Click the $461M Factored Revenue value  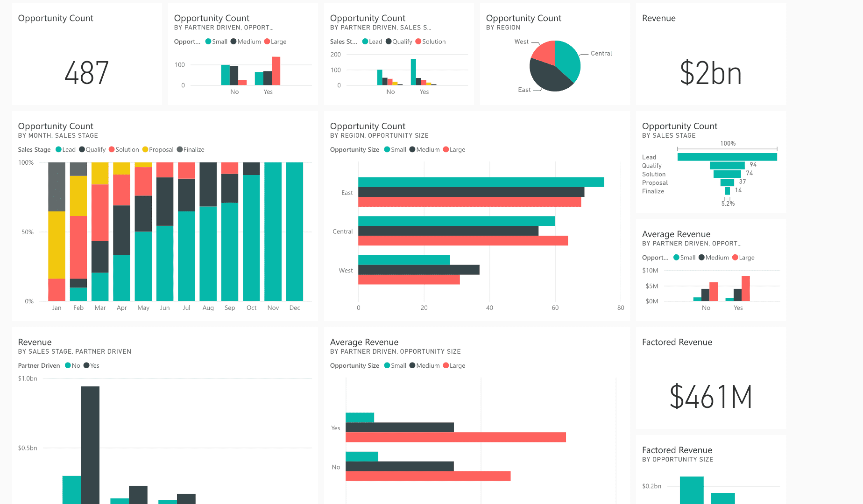711,397
